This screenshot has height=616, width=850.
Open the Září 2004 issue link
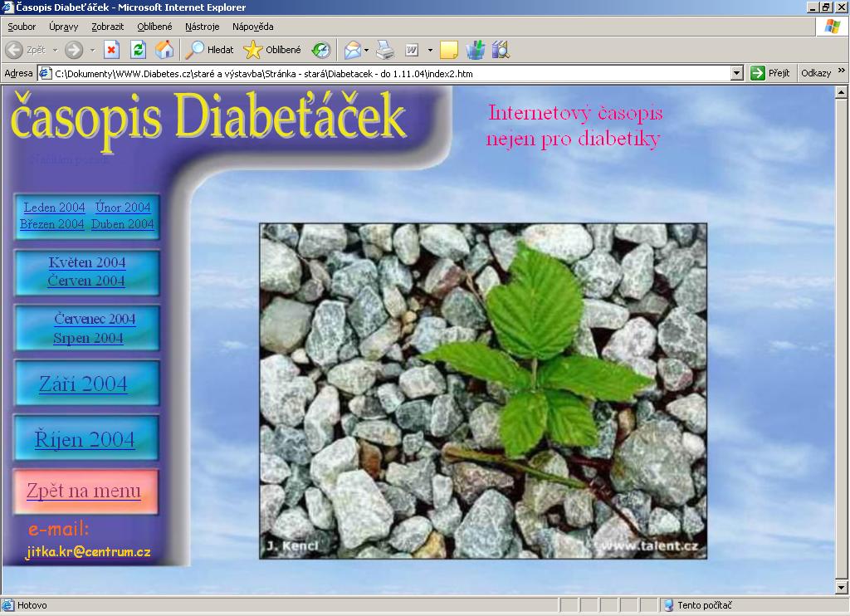coord(84,384)
